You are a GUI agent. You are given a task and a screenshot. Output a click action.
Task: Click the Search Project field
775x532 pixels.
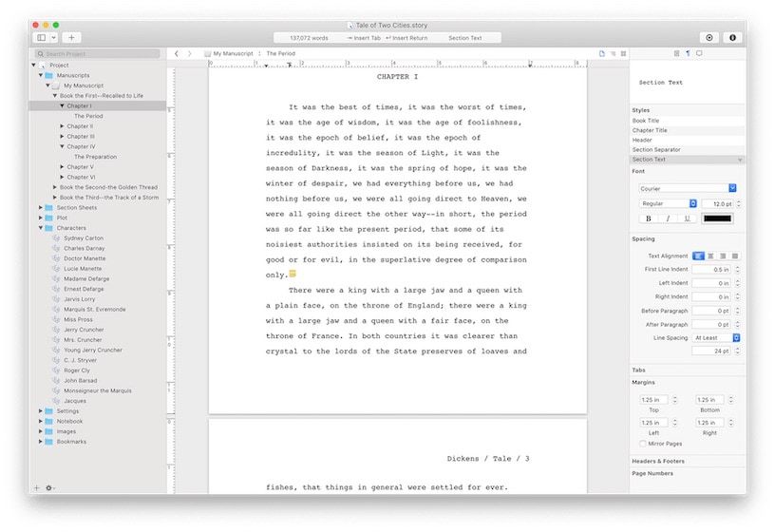tap(99, 54)
